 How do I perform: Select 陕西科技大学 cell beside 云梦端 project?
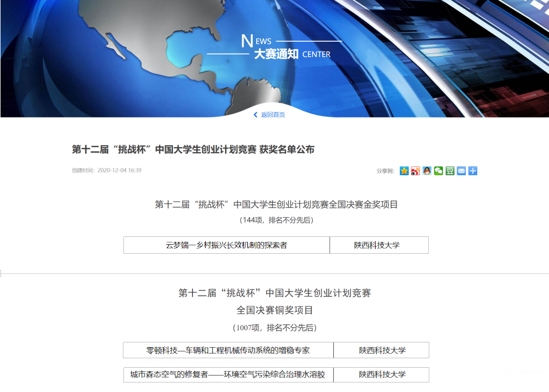coord(379,245)
